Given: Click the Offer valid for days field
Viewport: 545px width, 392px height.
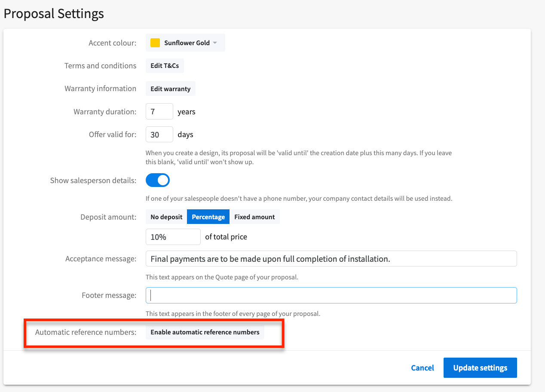Looking at the screenshot, I should tap(159, 135).
